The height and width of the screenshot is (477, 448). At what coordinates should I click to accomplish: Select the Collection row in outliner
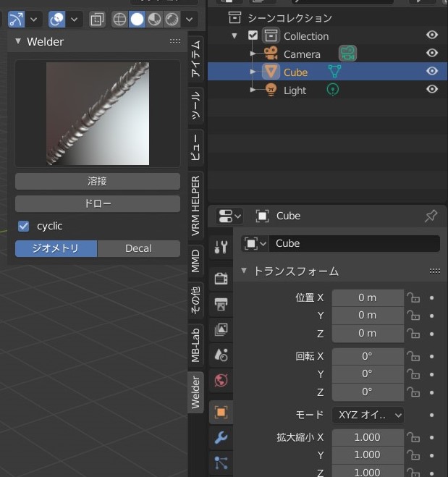(x=327, y=36)
